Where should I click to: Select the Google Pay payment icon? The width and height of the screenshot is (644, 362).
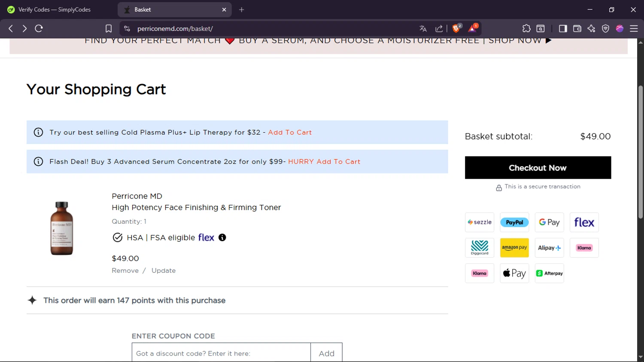tap(549, 222)
